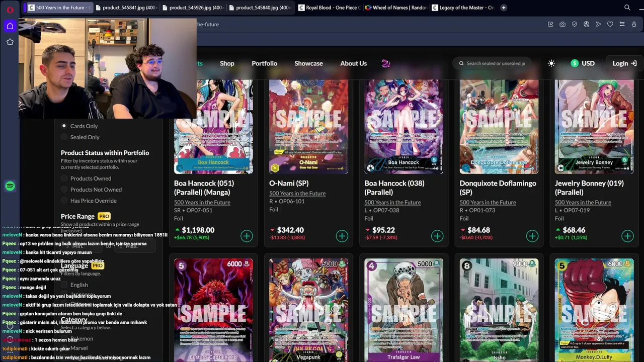
Task: Click the browser tab search magnifier
Action: pos(627,8)
